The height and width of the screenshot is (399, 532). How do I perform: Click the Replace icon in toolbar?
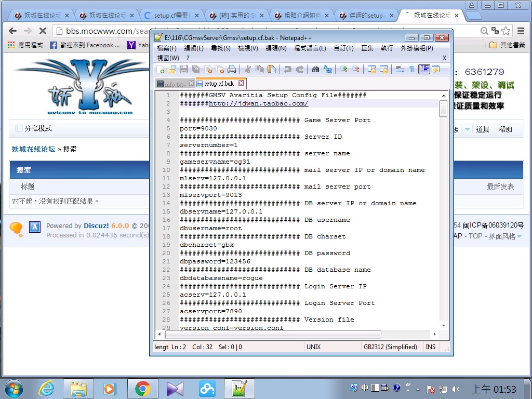[328, 69]
